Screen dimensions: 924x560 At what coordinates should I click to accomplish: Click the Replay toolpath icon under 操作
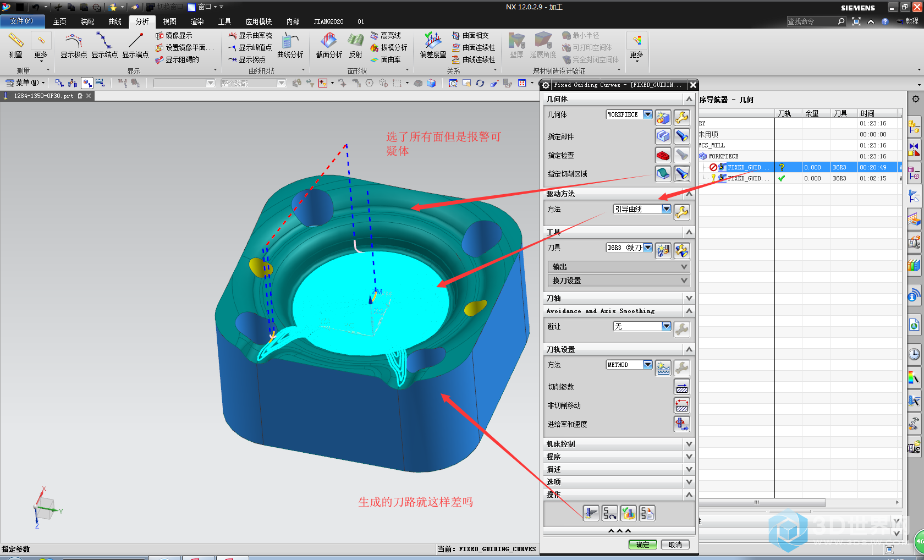[610, 513]
